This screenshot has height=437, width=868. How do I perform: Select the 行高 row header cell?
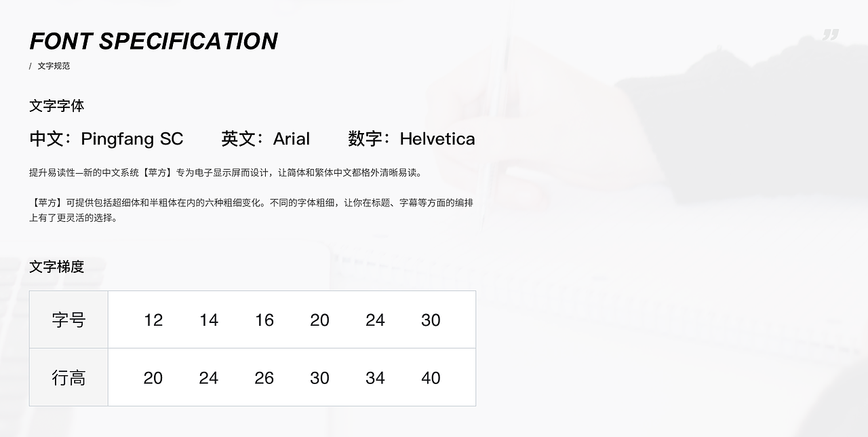68,378
